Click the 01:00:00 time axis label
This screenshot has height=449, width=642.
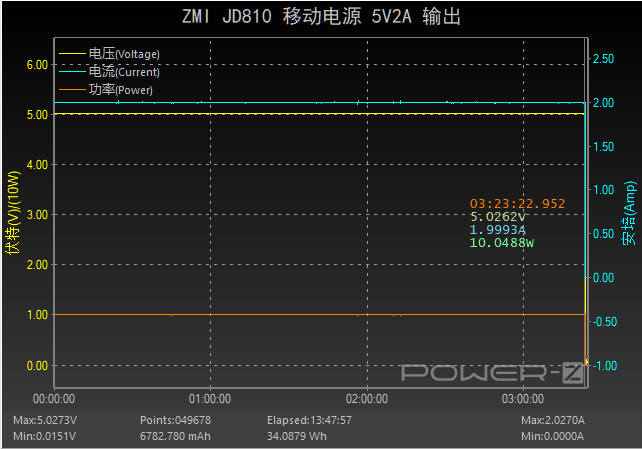coord(210,399)
